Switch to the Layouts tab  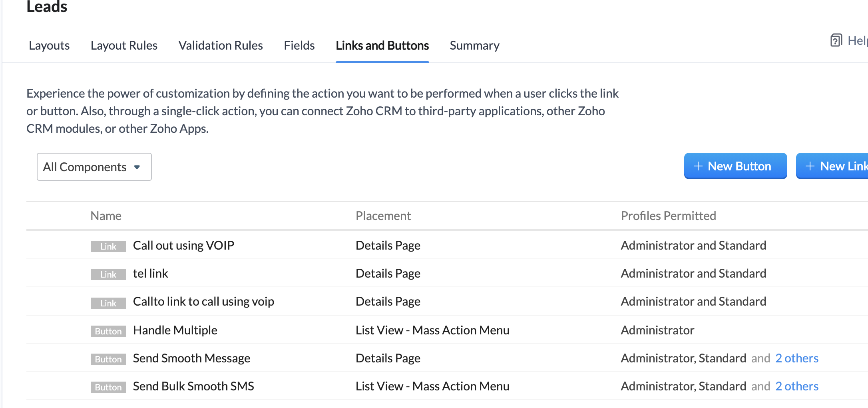click(49, 46)
